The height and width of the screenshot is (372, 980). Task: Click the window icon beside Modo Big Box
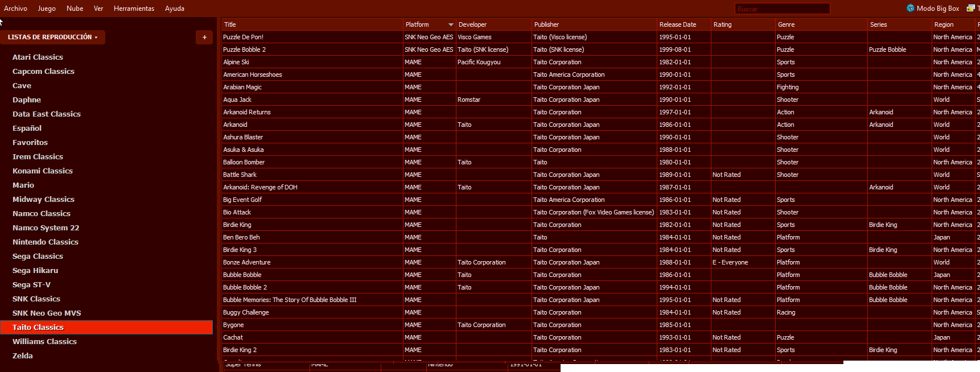[970, 8]
